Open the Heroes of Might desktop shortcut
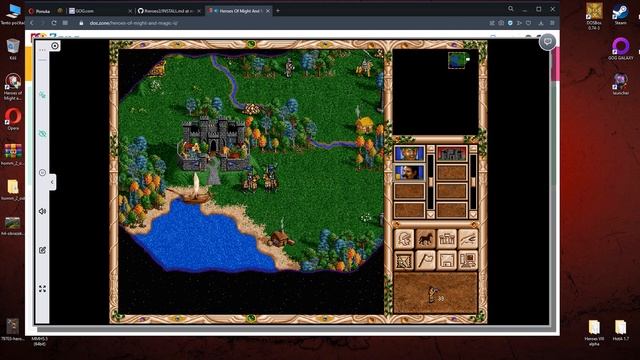This screenshot has width=640, height=360. 13,87
